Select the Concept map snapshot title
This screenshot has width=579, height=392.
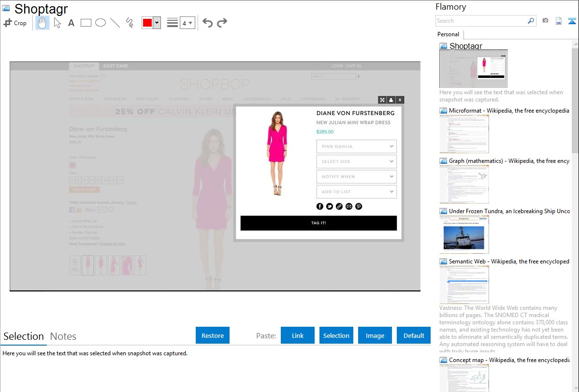509,360
